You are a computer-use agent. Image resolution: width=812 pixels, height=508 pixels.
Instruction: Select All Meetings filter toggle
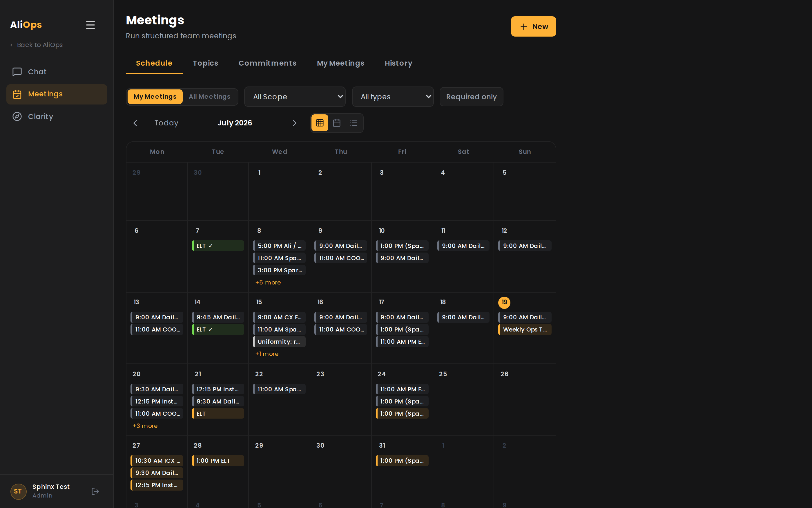(209, 97)
